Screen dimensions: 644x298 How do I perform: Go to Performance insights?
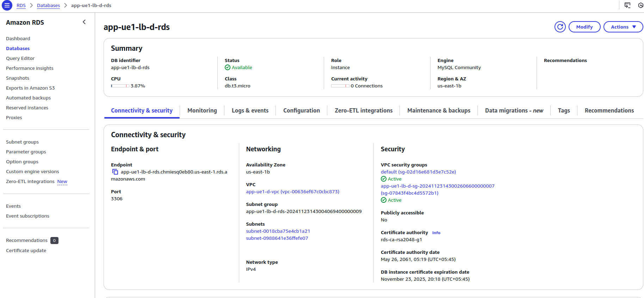[30, 68]
